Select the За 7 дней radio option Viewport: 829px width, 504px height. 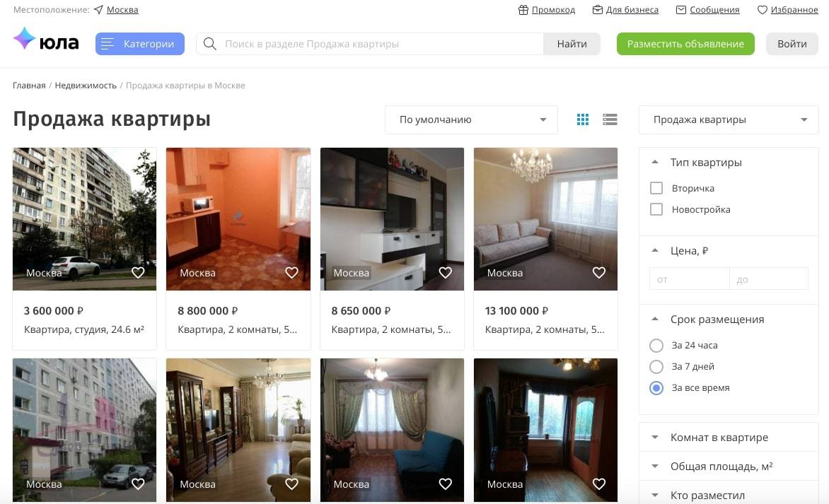click(x=656, y=367)
